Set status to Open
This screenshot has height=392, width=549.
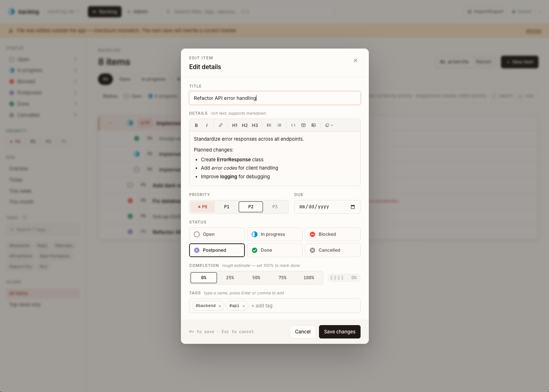tap(217, 234)
